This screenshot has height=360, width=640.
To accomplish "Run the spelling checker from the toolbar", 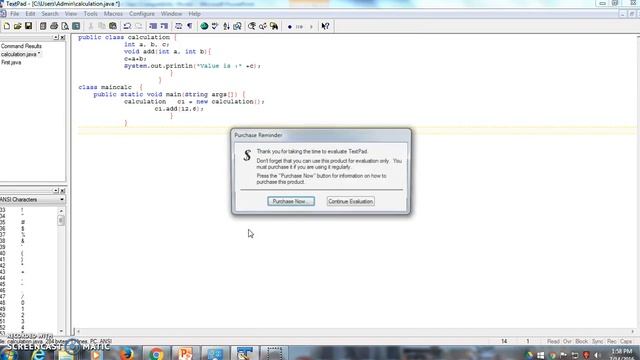I will pos(215,26).
